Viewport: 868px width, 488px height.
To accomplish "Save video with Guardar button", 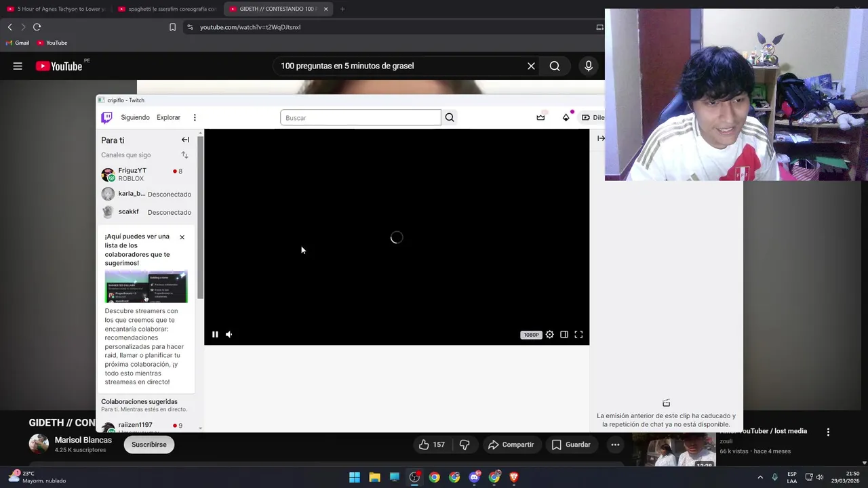I will point(571,445).
